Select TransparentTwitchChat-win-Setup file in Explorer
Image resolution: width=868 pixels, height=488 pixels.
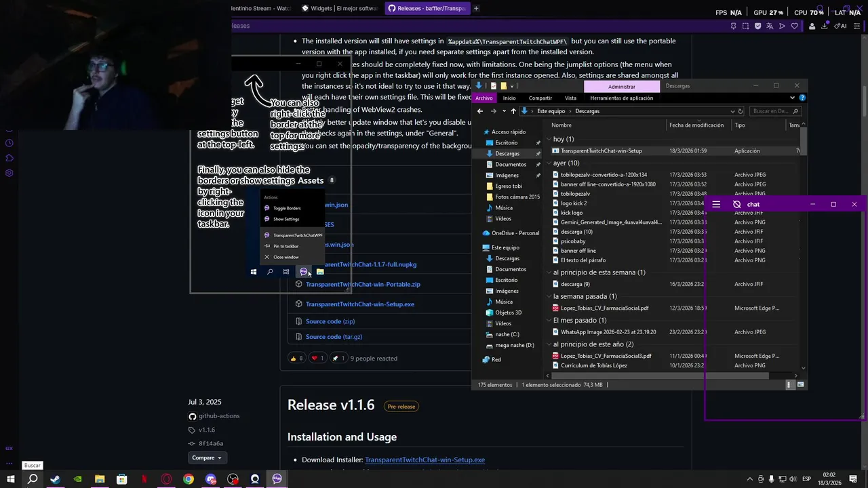coord(601,151)
